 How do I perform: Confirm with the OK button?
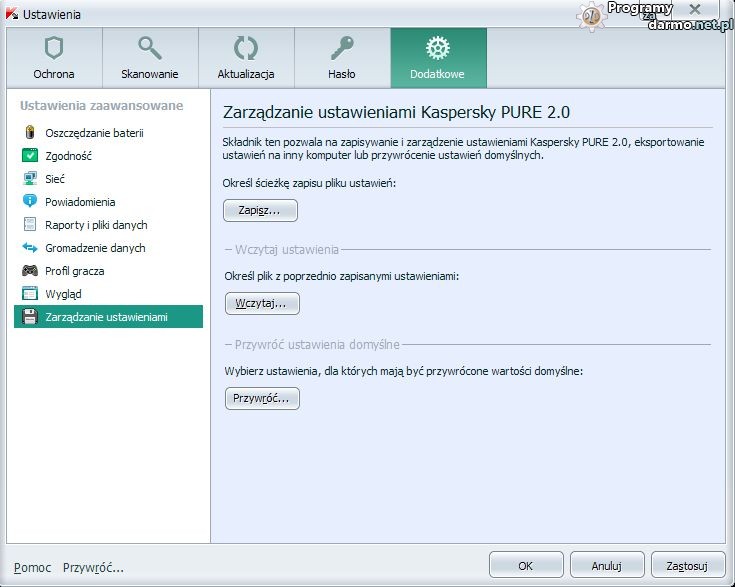point(526,565)
